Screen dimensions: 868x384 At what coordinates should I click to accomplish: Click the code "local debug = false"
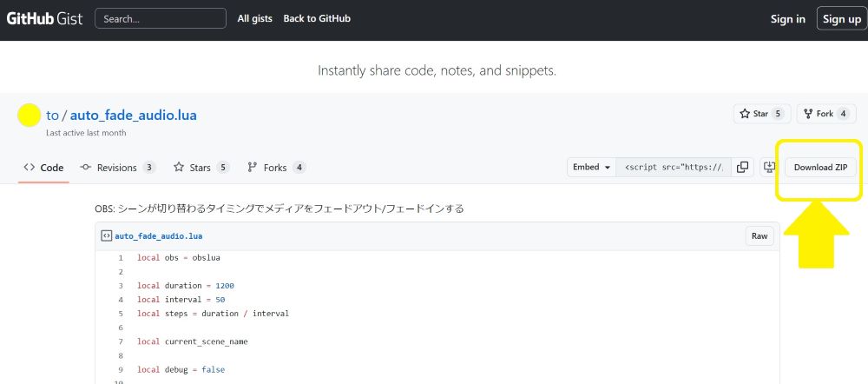tap(181, 369)
